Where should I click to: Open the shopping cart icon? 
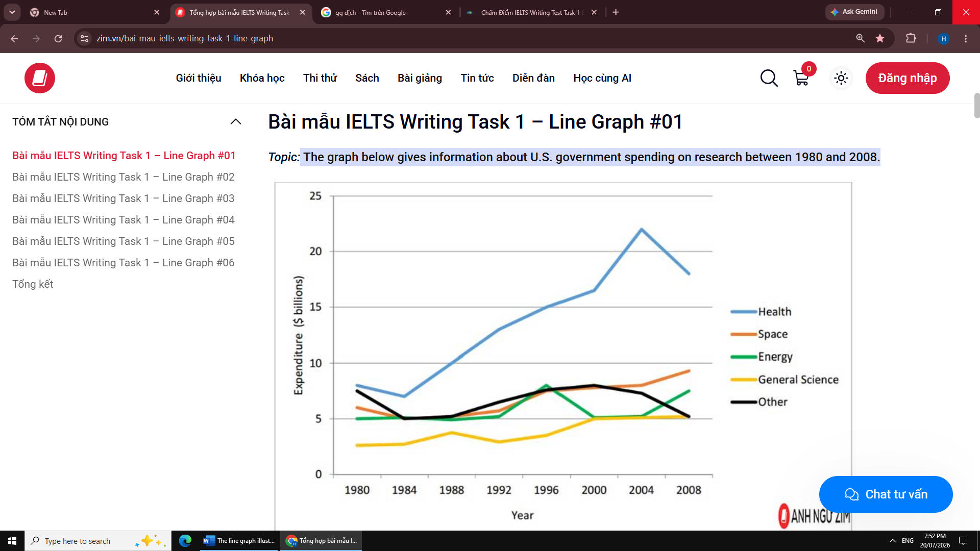801,78
